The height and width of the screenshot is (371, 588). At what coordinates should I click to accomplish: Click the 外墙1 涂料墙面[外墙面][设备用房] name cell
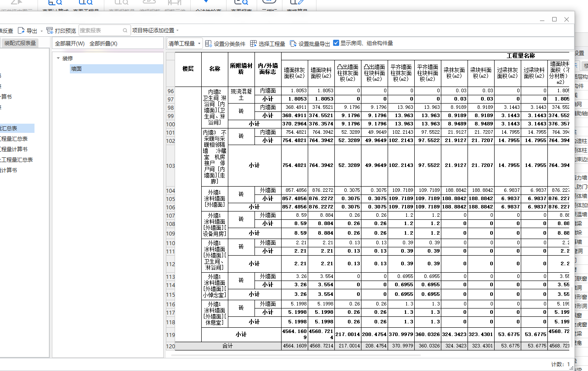215,225
